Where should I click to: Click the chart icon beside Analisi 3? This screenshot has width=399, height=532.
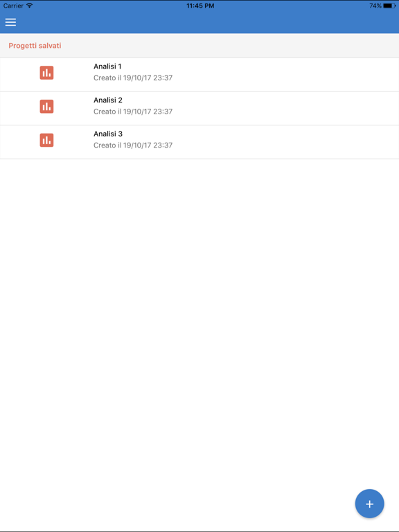click(46, 140)
